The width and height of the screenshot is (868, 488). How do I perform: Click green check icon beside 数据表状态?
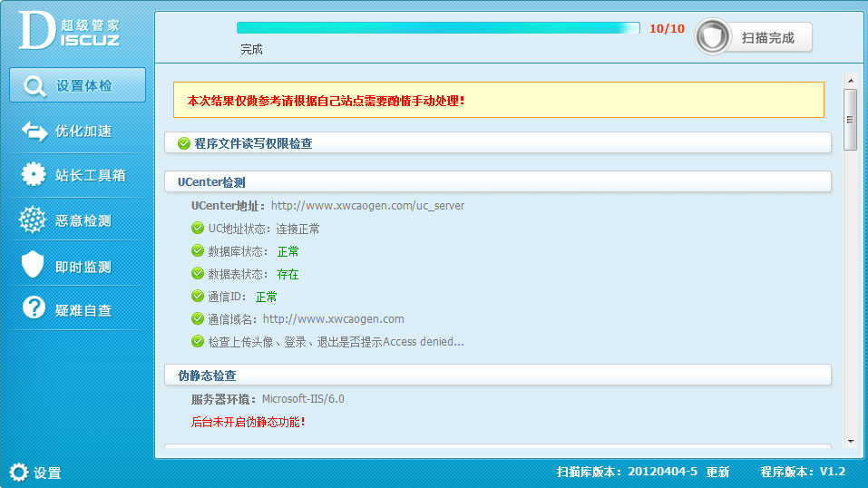click(198, 274)
